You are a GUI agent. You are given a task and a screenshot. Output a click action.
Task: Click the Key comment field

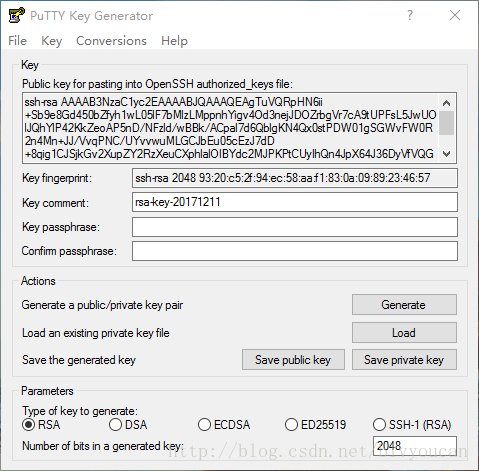(x=295, y=202)
